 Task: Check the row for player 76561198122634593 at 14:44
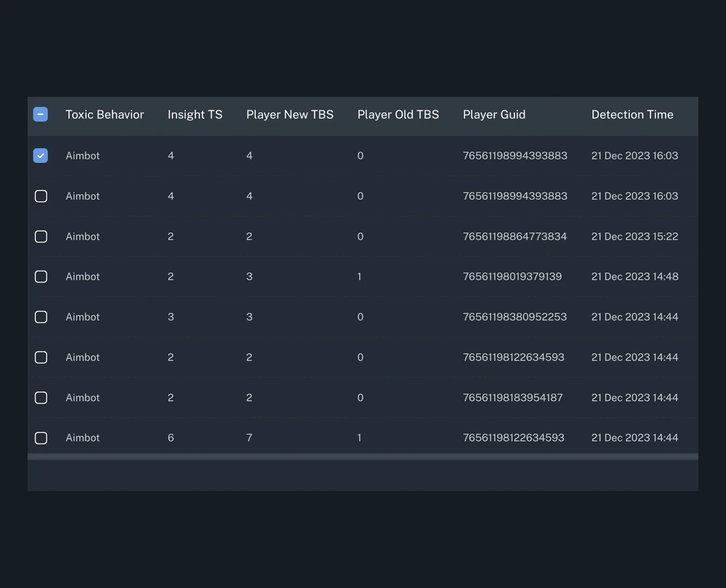click(40, 357)
